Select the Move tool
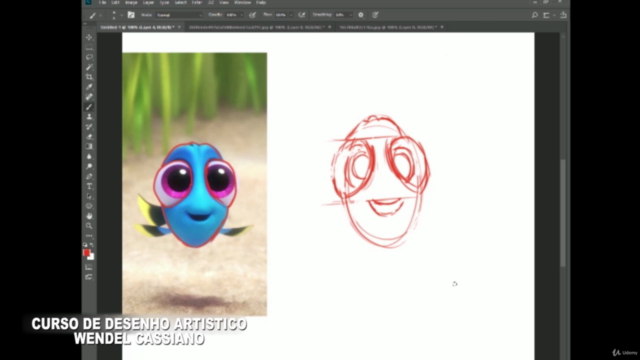Image resolution: width=640 pixels, height=360 pixels. 89,38
